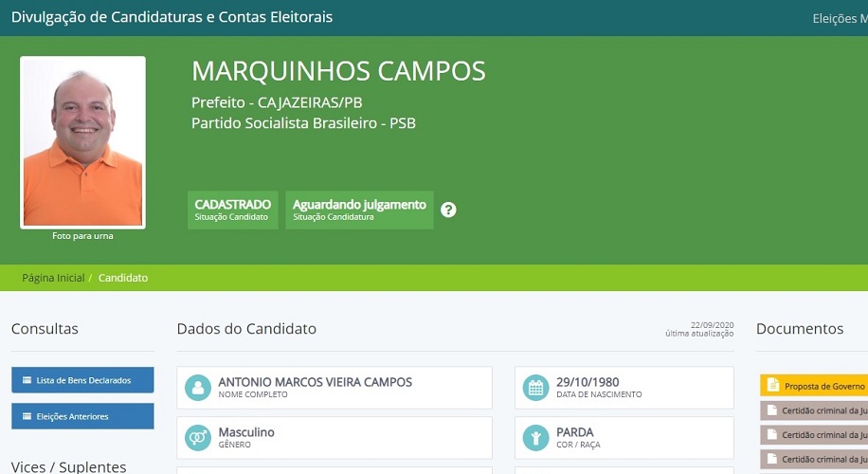The height and width of the screenshot is (474, 868).
Task: Click the person icon beside full name
Action: click(x=198, y=388)
